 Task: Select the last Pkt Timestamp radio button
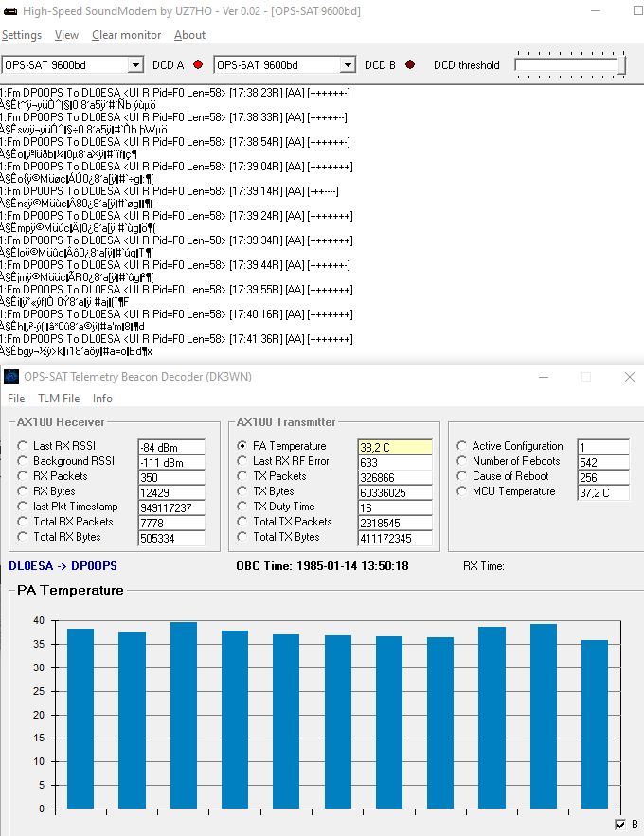(x=22, y=506)
